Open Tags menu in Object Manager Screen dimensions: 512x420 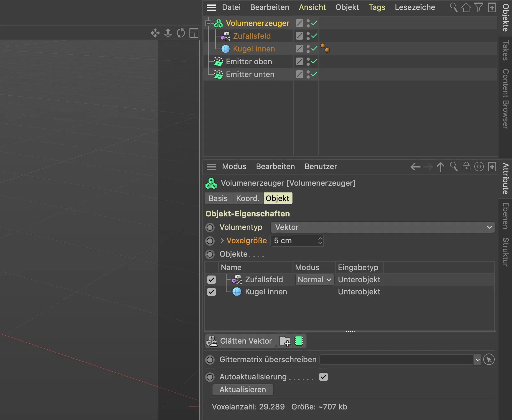(377, 7)
